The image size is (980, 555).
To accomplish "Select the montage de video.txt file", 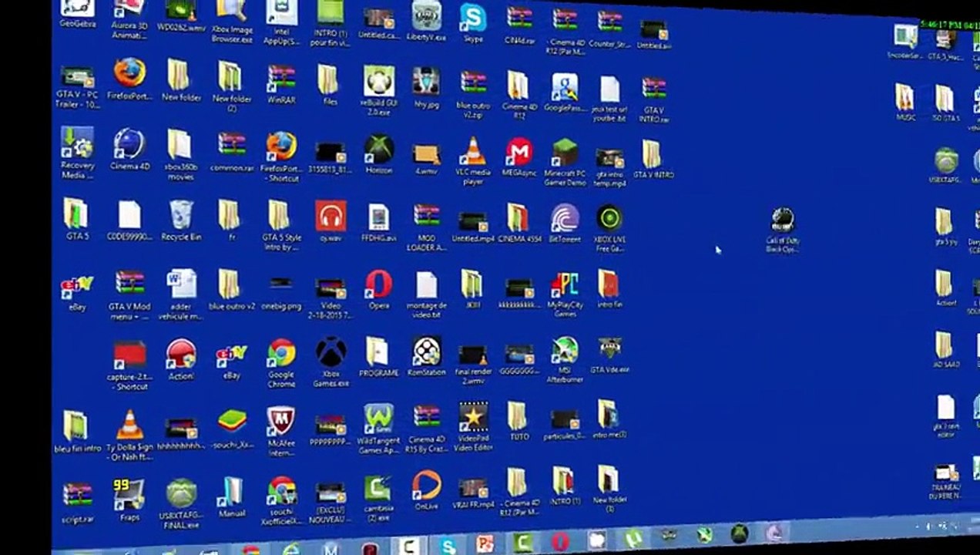I will click(x=426, y=295).
